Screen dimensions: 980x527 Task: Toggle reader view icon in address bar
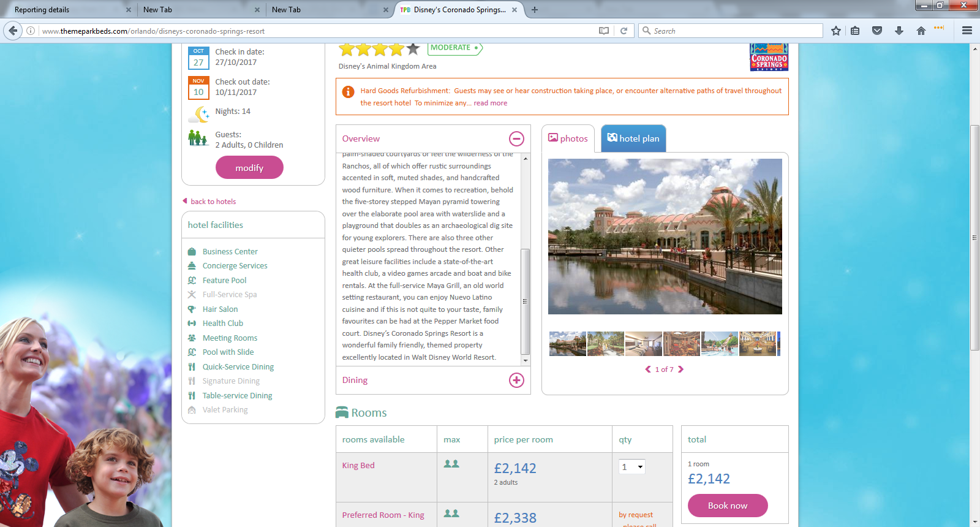pos(604,31)
